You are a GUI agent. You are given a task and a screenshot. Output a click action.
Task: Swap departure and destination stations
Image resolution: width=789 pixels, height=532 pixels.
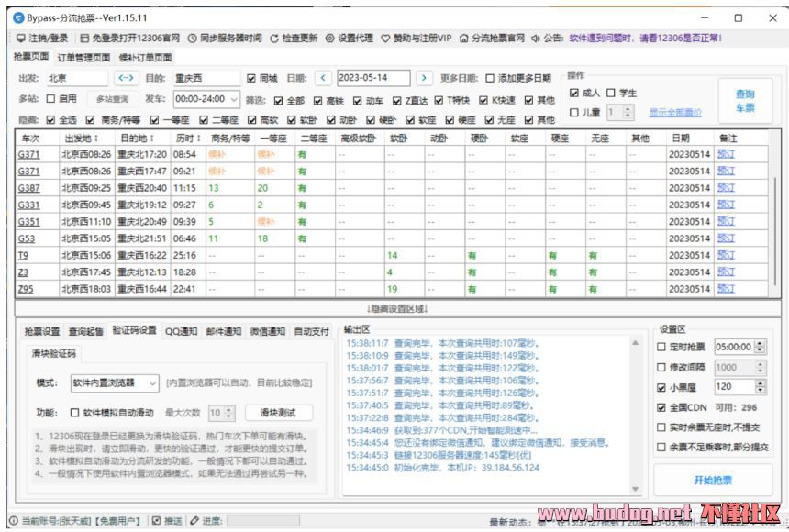[127, 78]
